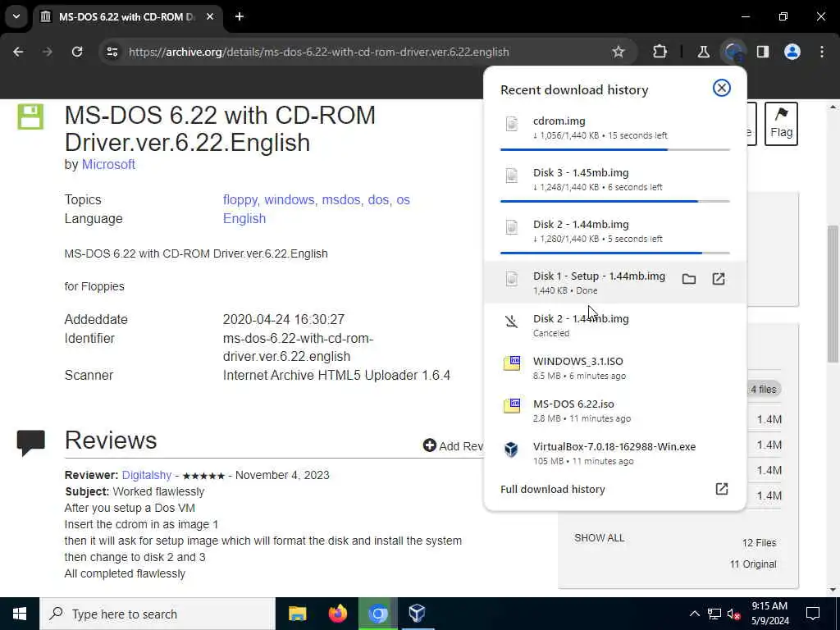The image size is (840, 630).
Task: Open Chrome three-dot menu
Action: point(822,52)
